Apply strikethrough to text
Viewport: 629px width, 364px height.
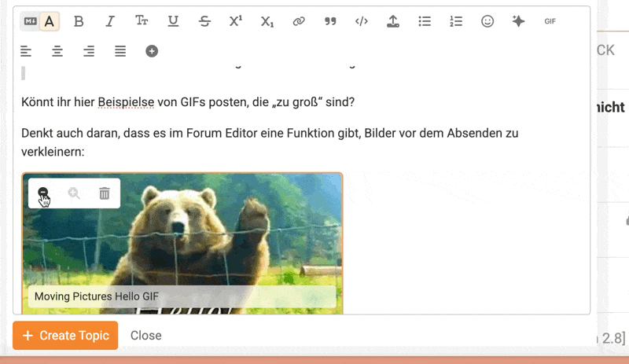click(204, 22)
